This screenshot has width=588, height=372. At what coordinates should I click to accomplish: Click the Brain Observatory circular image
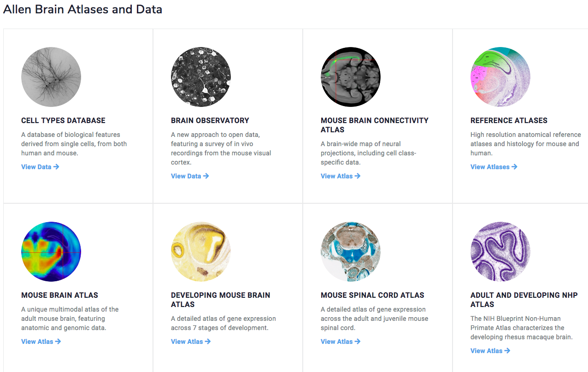pyautogui.click(x=201, y=77)
